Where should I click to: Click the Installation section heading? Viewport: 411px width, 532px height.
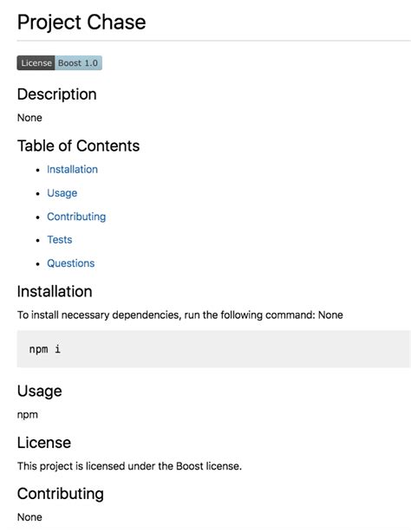coord(55,291)
